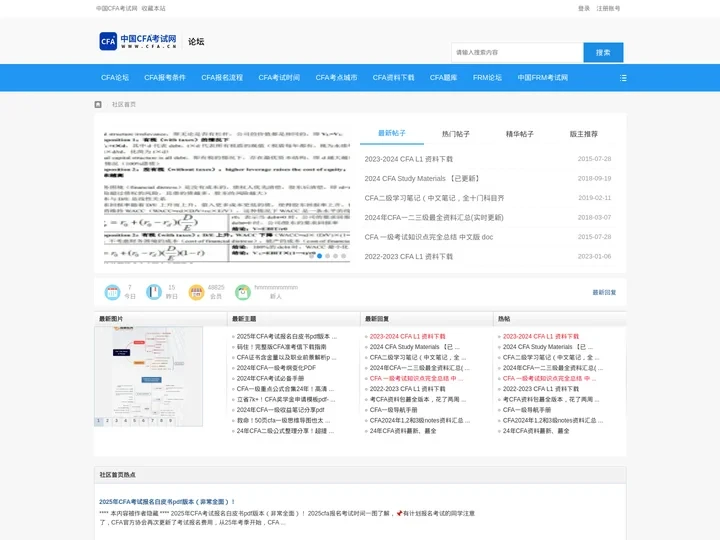Open 2024年CFA一级收益笔记分享pdf topic
720x540 pixels.
(280, 410)
